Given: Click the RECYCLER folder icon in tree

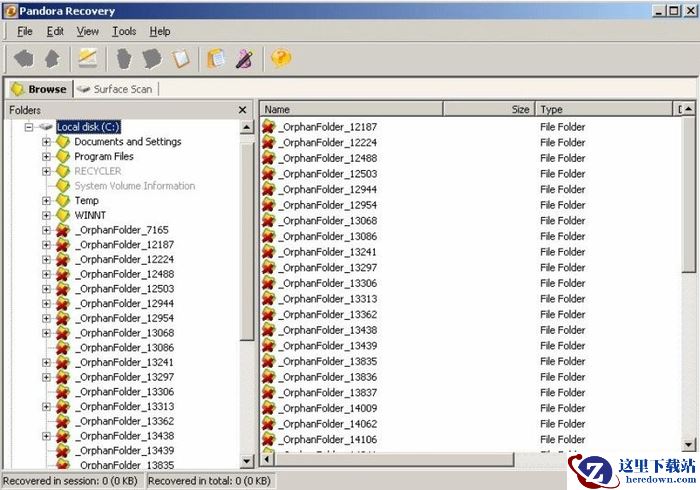Looking at the screenshot, I should click(63, 171).
